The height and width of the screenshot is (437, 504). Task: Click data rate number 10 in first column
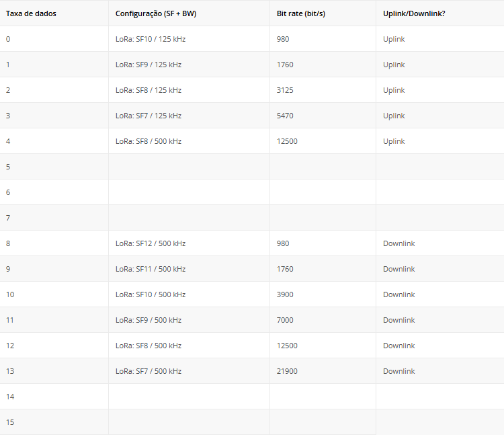(10, 294)
